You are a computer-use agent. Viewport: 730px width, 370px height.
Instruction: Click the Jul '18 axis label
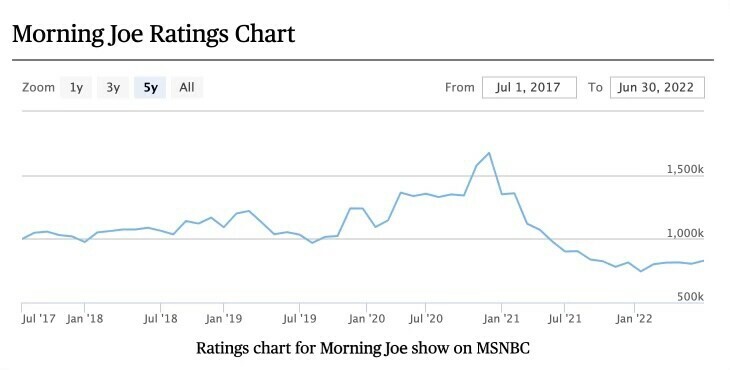pyautogui.click(x=161, y=319)
